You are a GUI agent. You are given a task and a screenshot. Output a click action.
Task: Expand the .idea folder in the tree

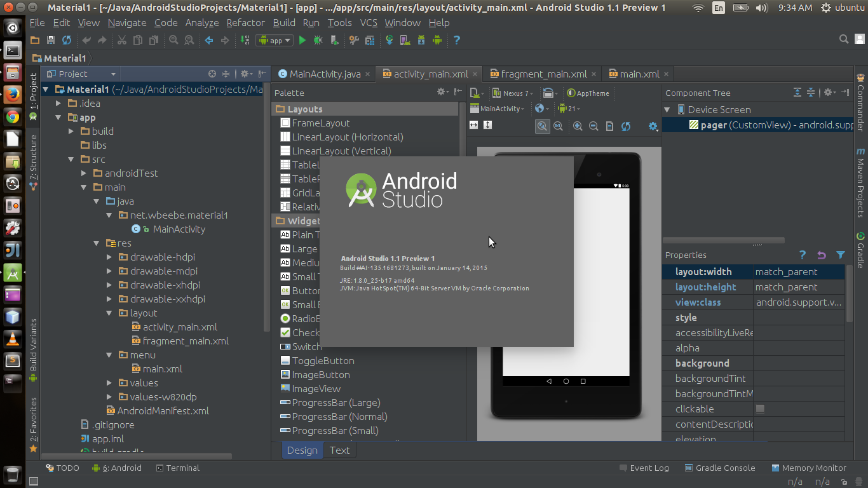58,103
